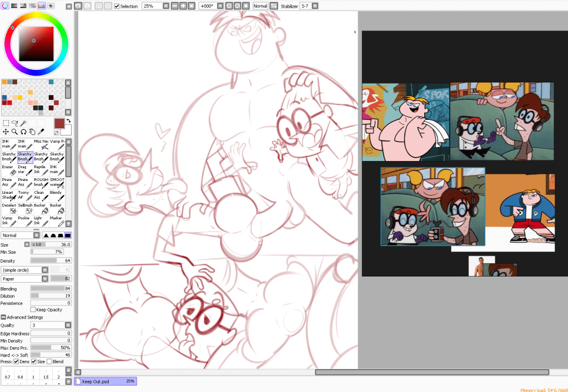Select the ROUGH brush preset
This screenshot has height=392, width=568.
click(41, 182)
